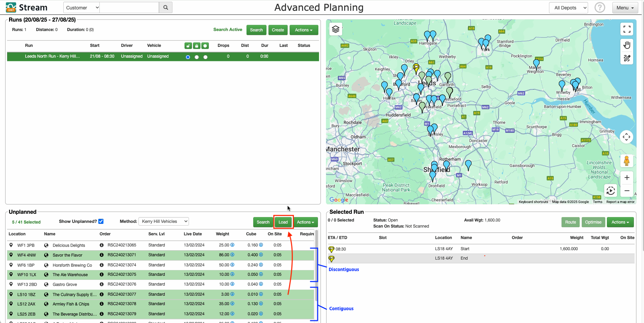
Task: Click the Search button in Runs panel
Action: click(x=256, y=30)
